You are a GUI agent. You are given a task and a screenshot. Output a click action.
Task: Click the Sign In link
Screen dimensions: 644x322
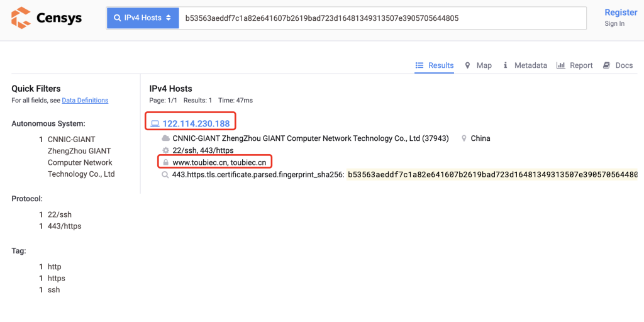coord(614,24)
